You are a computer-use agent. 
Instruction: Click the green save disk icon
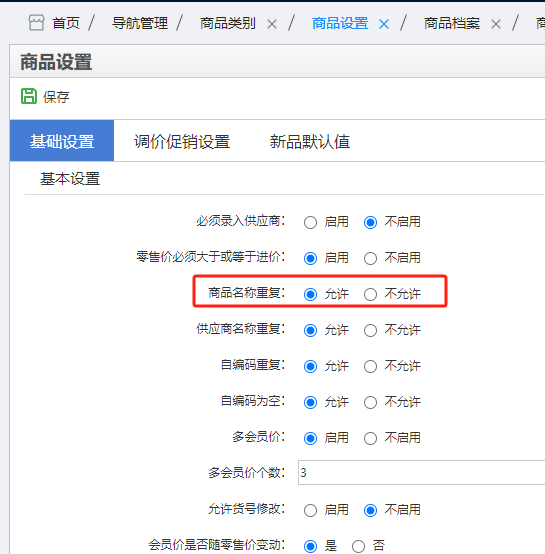click(x=29, y=96)
